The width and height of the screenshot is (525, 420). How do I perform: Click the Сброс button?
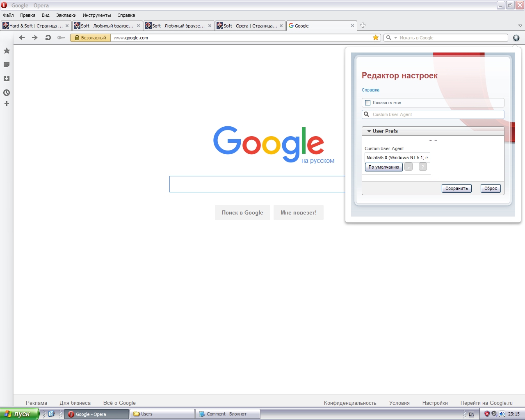point(491,188)
